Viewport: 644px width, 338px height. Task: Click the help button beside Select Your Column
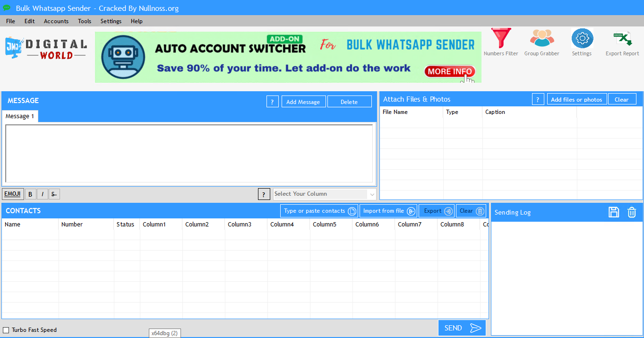(x=264, y=194)
